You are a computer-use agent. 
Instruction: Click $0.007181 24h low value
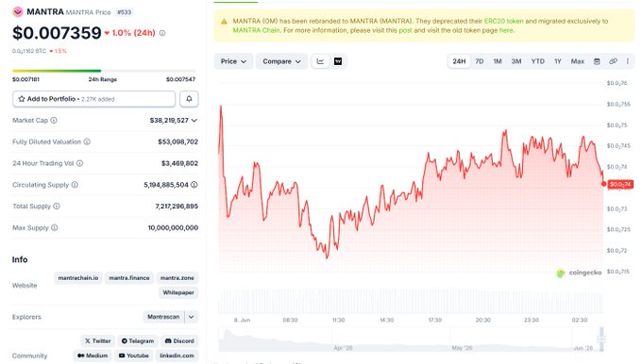(x=25, y=79)
